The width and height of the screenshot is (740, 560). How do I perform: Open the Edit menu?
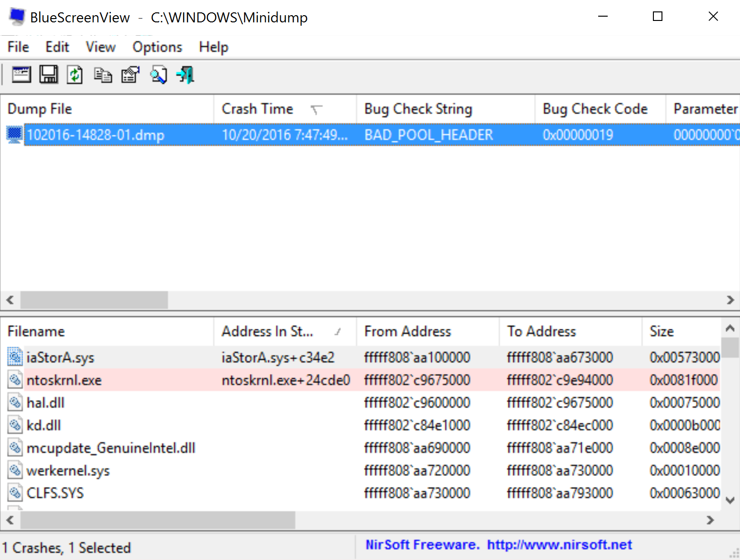pos(58,47)
